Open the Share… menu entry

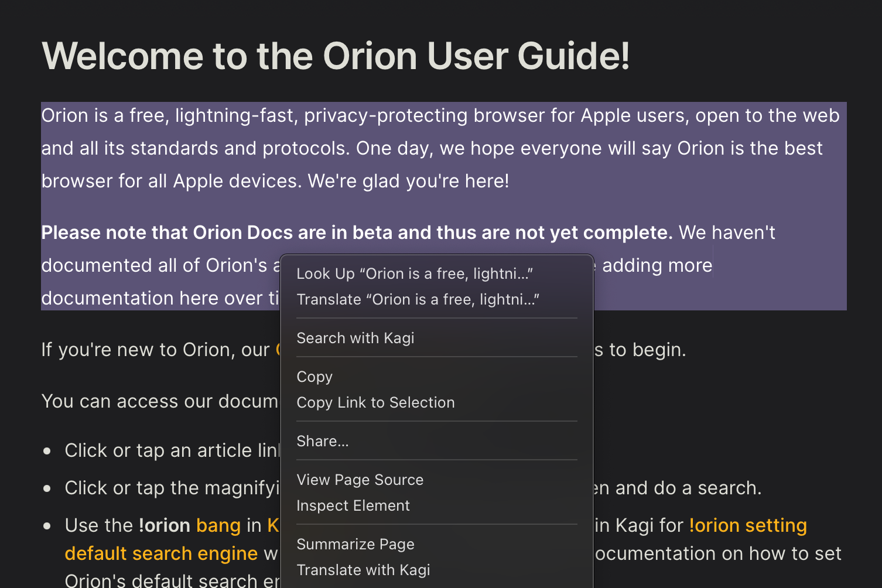coord(322,441)
